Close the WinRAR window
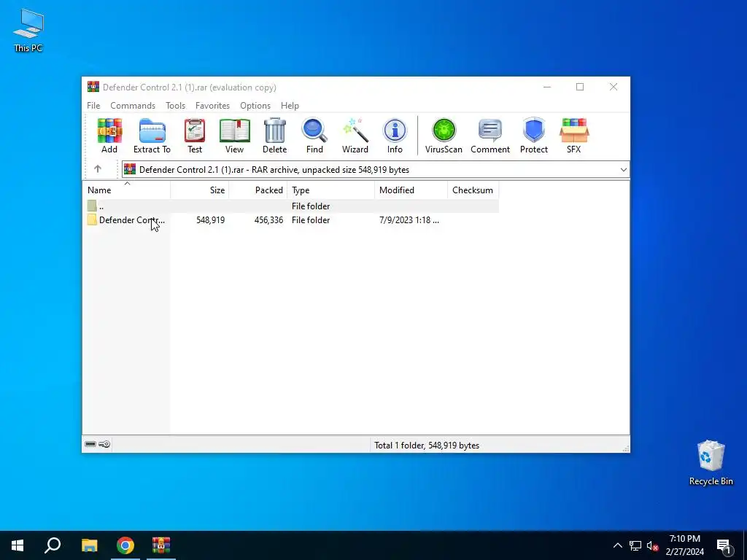 [614, 87]
